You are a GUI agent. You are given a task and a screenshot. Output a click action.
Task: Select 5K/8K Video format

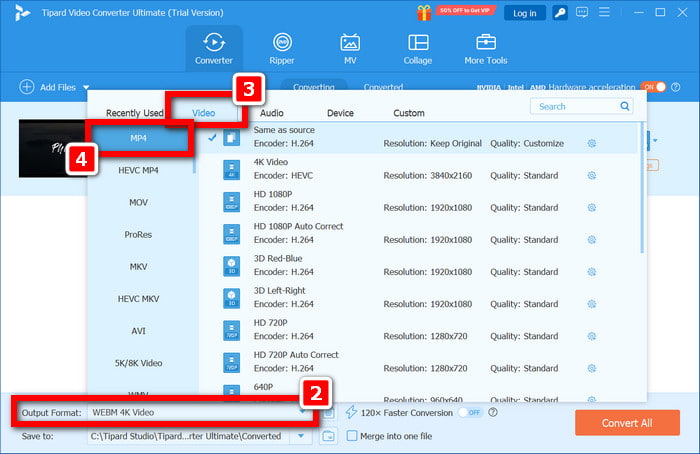tap(138, 363)
